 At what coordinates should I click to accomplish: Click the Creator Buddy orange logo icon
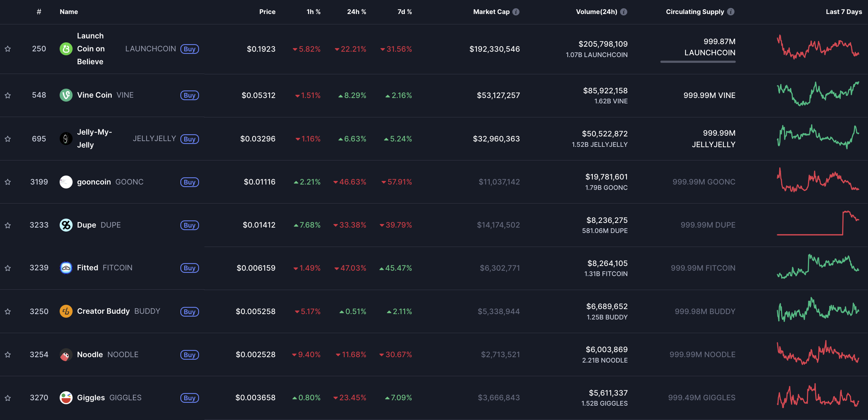click(66, 311)
